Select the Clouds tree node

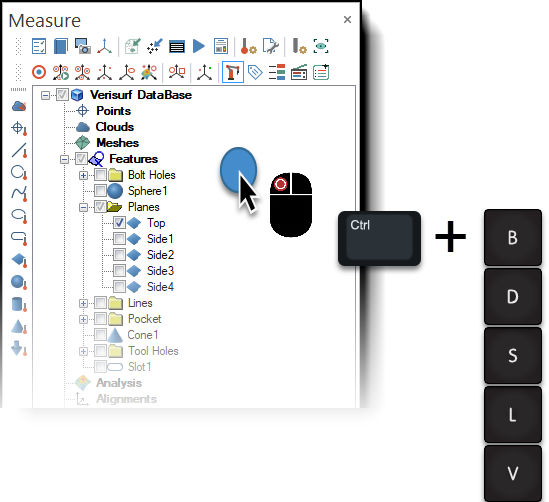[x=114, y=127]
